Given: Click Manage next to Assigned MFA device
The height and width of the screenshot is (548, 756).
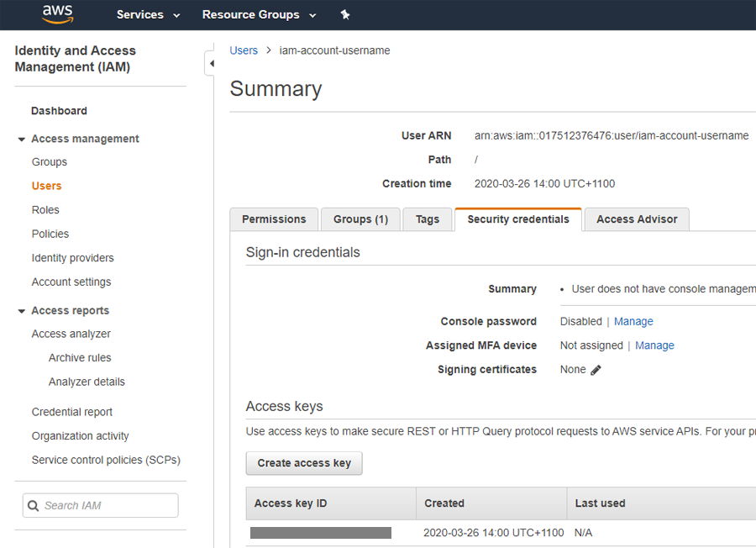Looking at the screenshot, I should 654,345.
